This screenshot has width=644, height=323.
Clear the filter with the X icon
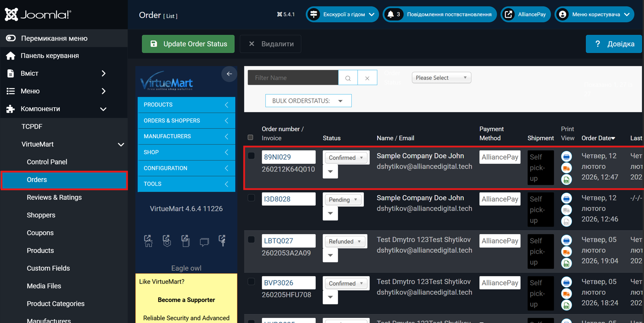point(367,78)
